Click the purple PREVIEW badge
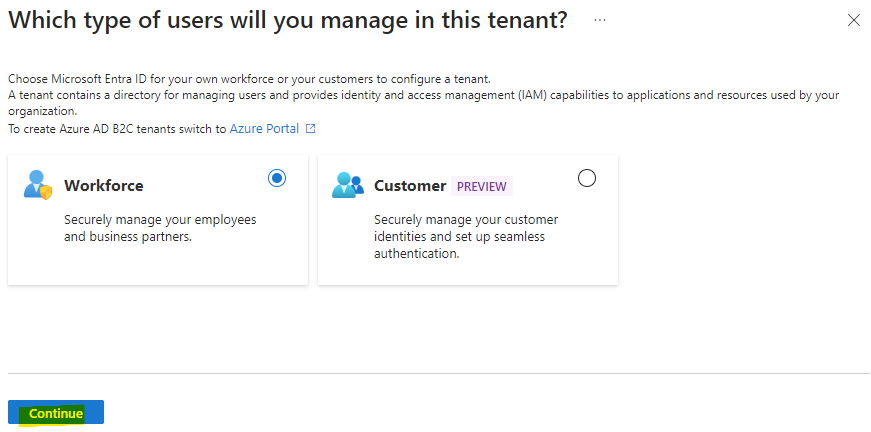 (x=482, y=187)
